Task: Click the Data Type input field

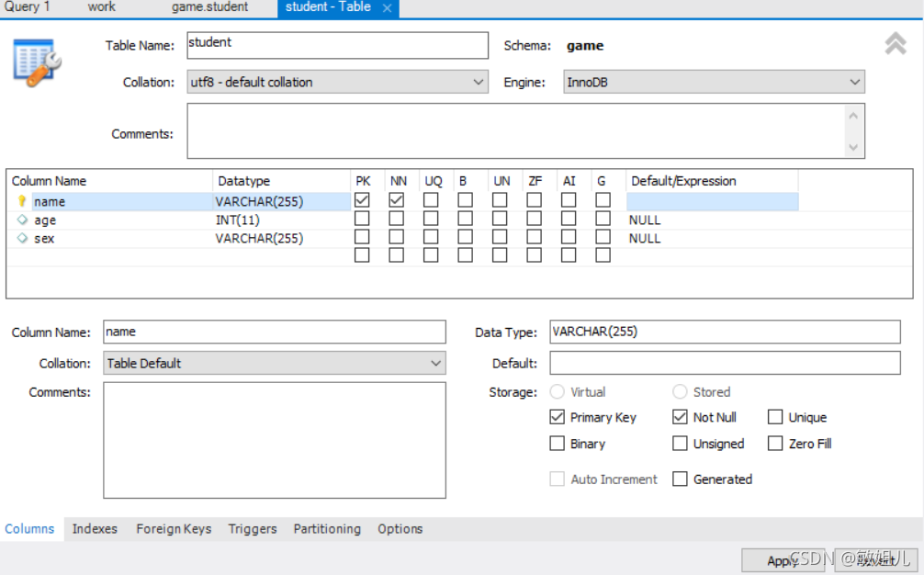Action: click(725, 332)
